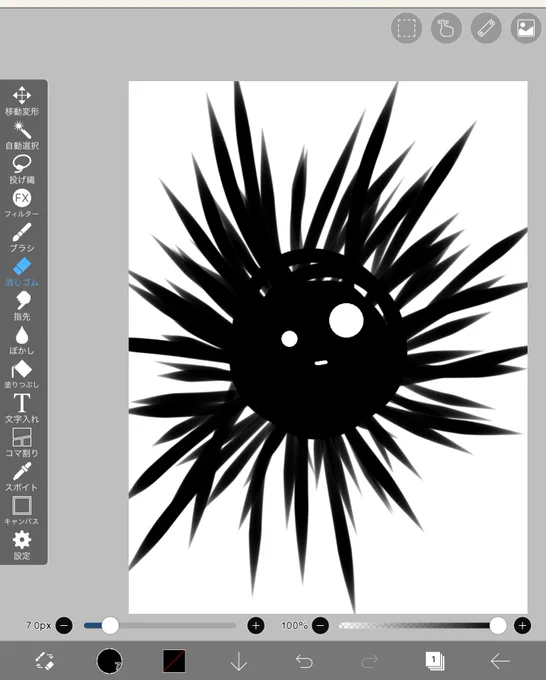Open the stabilizer hand-tap icon
546x680 pixels.
446,29
